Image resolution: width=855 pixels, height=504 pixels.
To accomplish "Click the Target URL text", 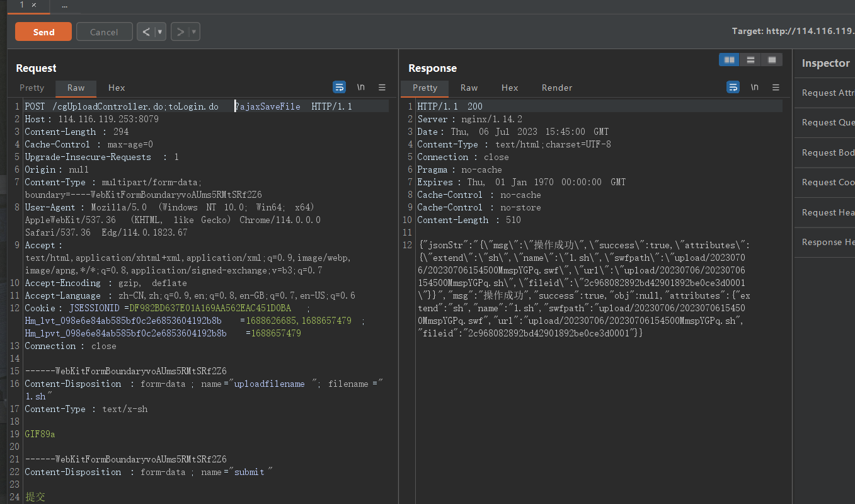I will [793, 31].
